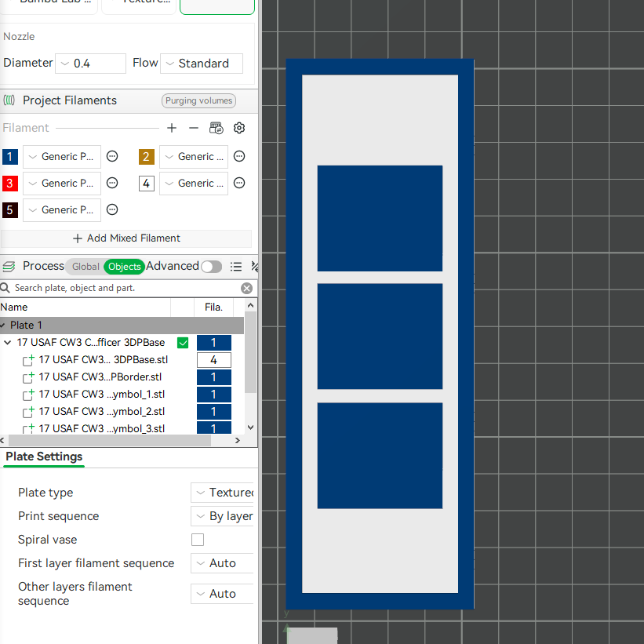The height and width of the screenshot is (644, 644).
Task: Click part icon of PBorder.stl
Action: point(28,377)
